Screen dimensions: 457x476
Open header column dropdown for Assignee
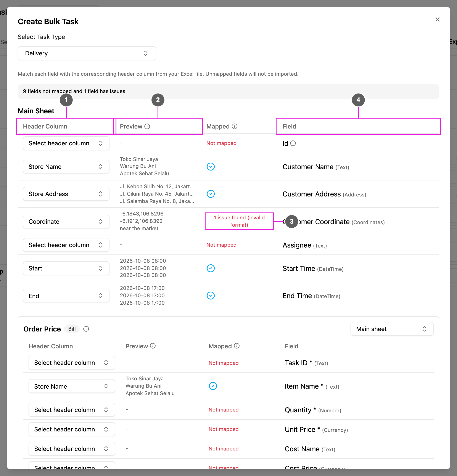coord(66,245)
